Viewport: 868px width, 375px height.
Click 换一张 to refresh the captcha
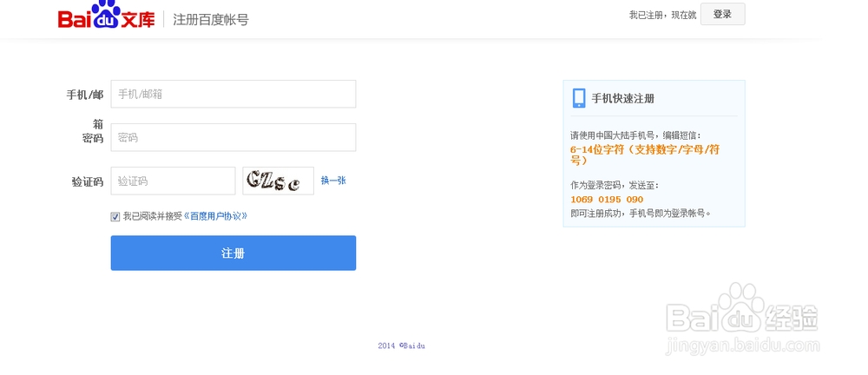click(x=333, y=181)
